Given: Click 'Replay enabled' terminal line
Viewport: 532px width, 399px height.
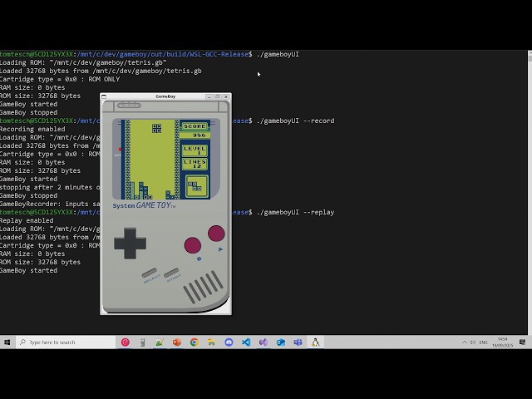Looking at the screenshot, I should [27, 220].
